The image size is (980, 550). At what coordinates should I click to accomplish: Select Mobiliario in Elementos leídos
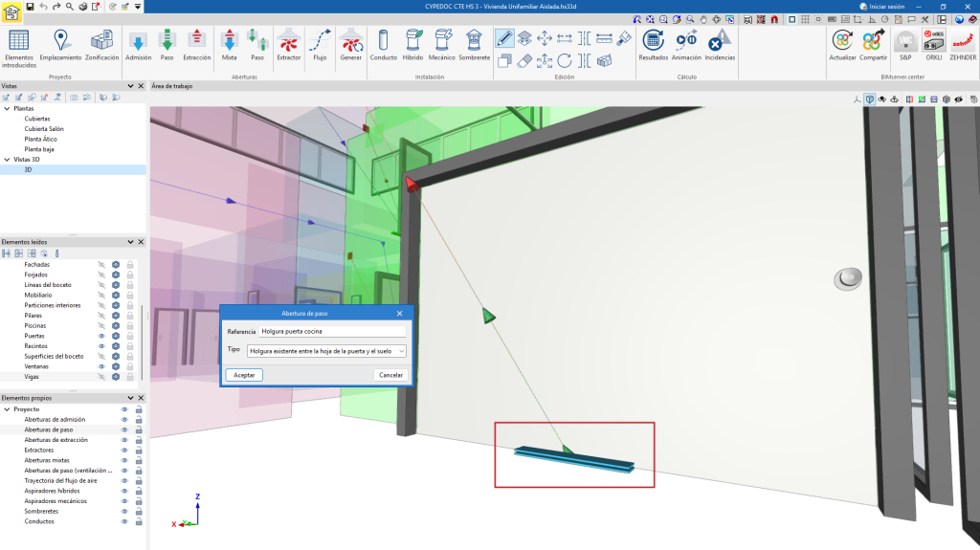click(x=38, y=295)
